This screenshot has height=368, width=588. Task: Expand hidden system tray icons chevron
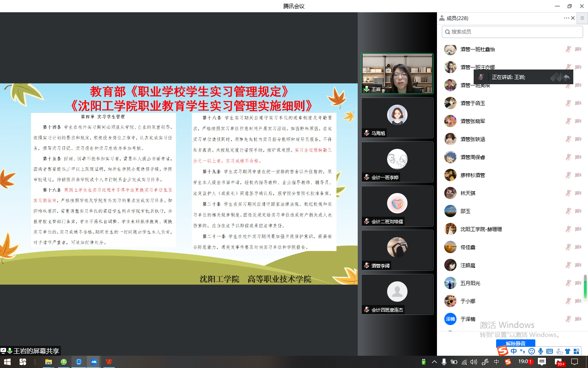click(434, 362)
